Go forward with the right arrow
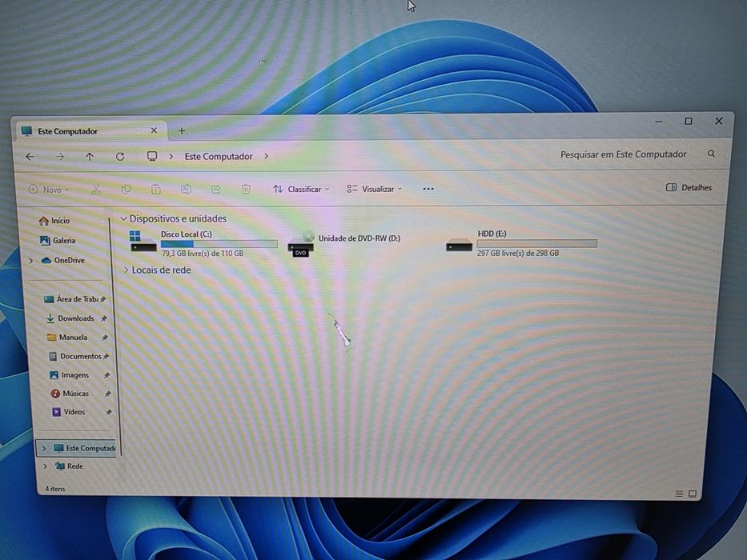Image resolution: width=747 pixels, height=560 pixels. click(x=59, y=157)
